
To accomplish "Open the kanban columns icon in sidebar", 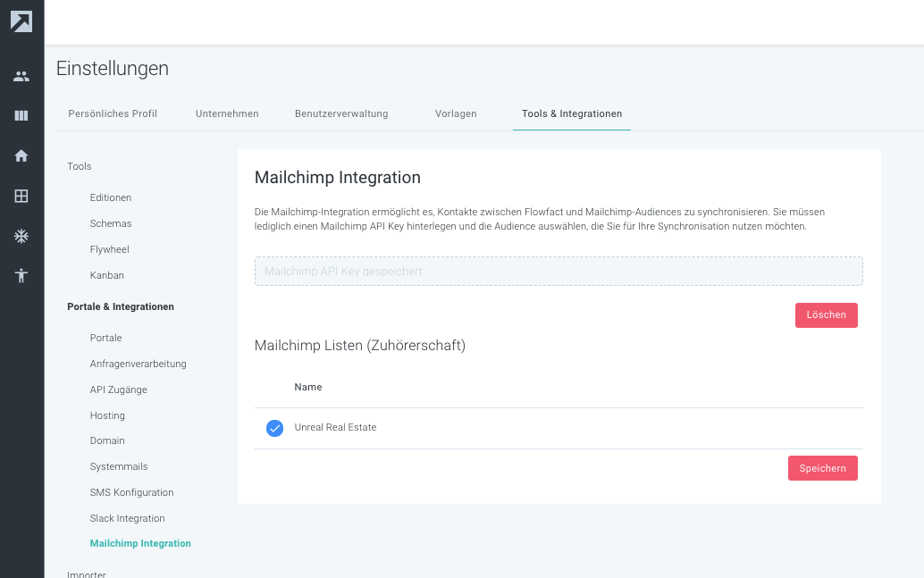I will pos(21,115).
